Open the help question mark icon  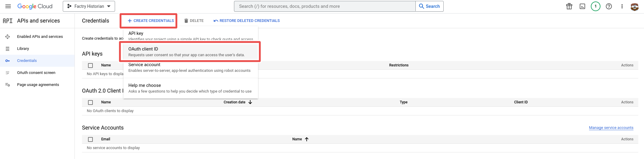pyautogui.click(x=609, y=6)
